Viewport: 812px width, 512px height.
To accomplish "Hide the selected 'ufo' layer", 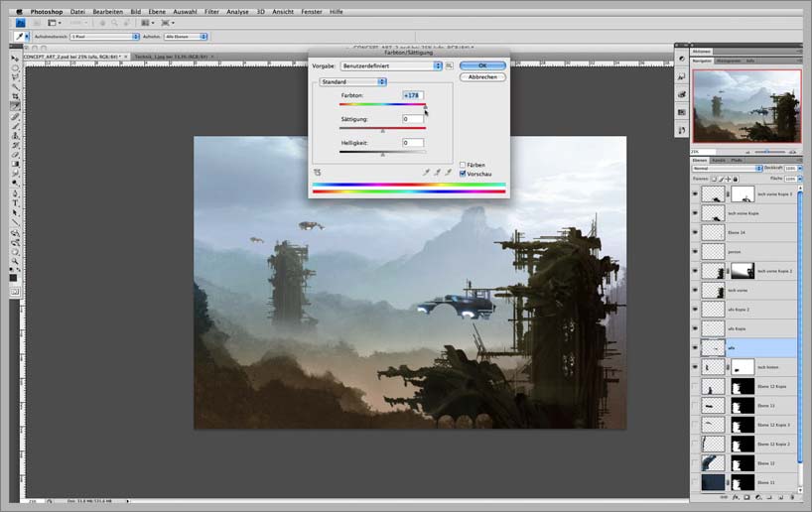I will (695, 348).
